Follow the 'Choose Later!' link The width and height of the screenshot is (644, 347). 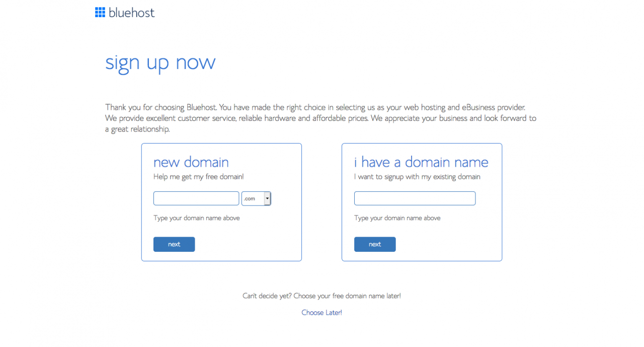pyautogui.click(x=321, y=313)
